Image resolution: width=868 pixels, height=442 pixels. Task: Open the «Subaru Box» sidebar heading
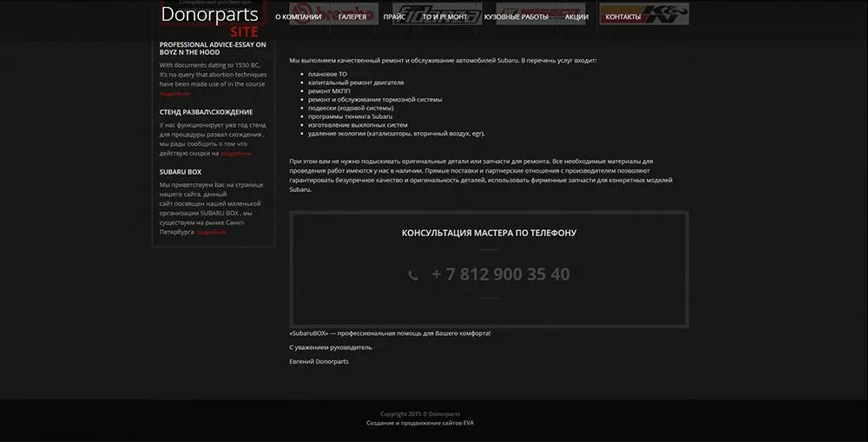click(x=181, y=172)
